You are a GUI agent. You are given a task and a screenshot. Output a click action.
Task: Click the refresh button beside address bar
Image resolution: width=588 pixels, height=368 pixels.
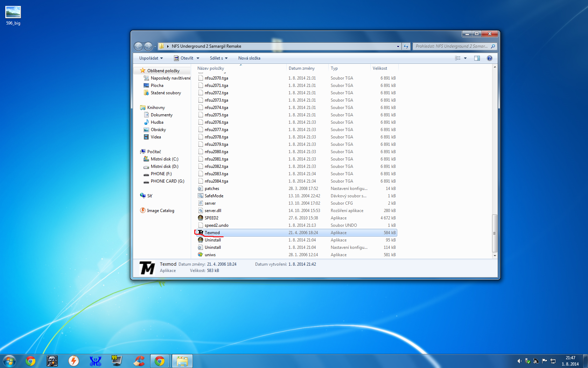tap(406, 46)
